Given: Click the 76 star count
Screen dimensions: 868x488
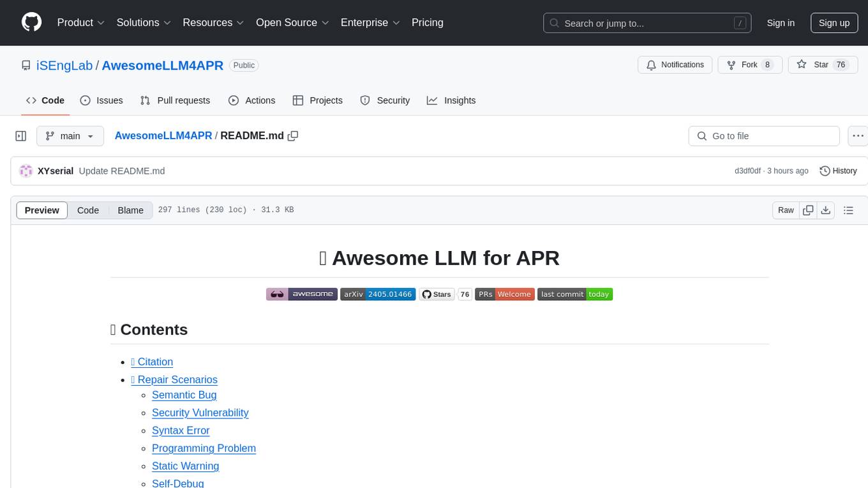Looking at the screenshot, I should coord(841,65).
